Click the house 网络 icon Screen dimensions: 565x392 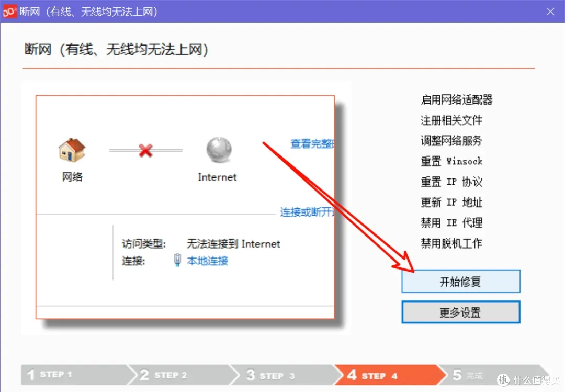(72, 150)
